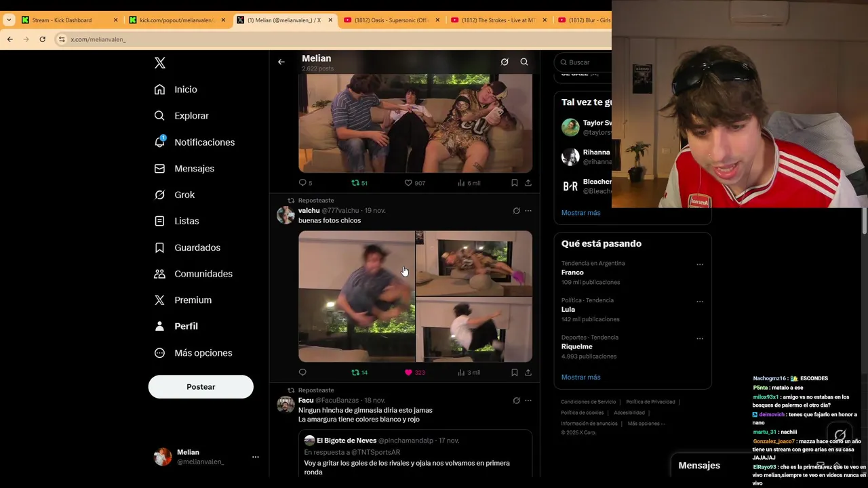Switch to The Strokes - Live YouTube tab
The width and height of the screenshot is (868, 488).
pos(498,20)
